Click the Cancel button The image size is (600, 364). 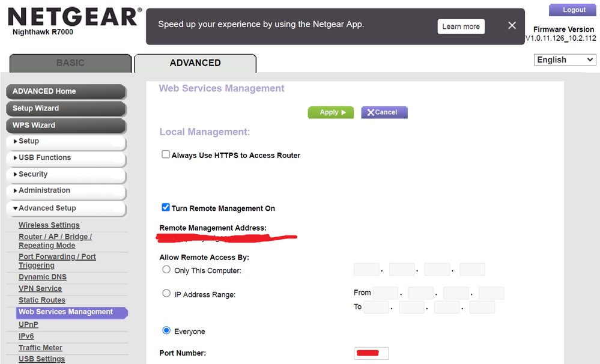pyautogui.click(x=384, y=112)
